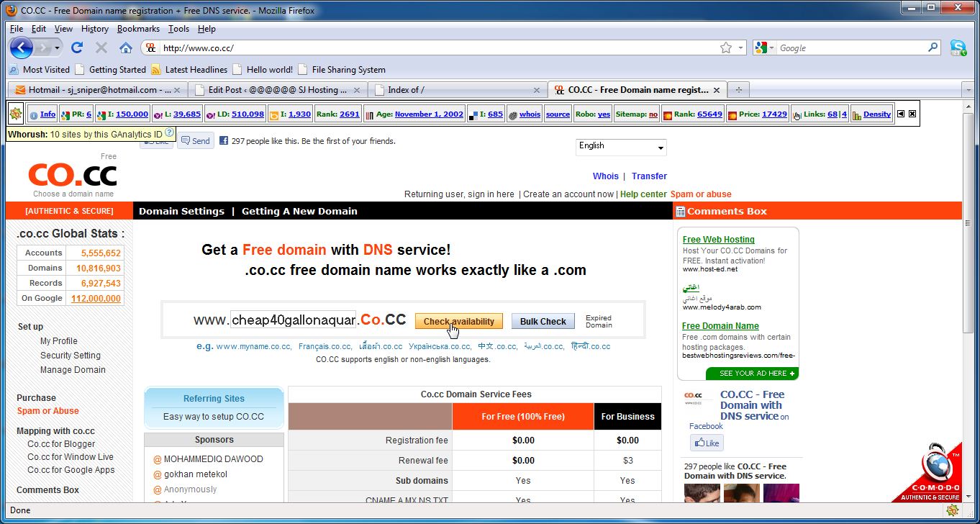The height and width of the screenshot is (524, 980).
Task: Open the Whois link
Action: click(606, 176)
